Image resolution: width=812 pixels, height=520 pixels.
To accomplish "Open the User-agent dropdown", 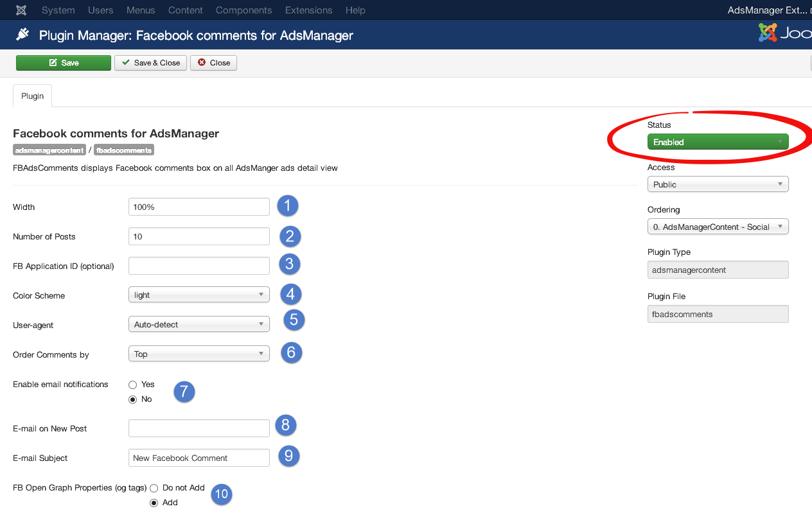I will click(199, 324).
